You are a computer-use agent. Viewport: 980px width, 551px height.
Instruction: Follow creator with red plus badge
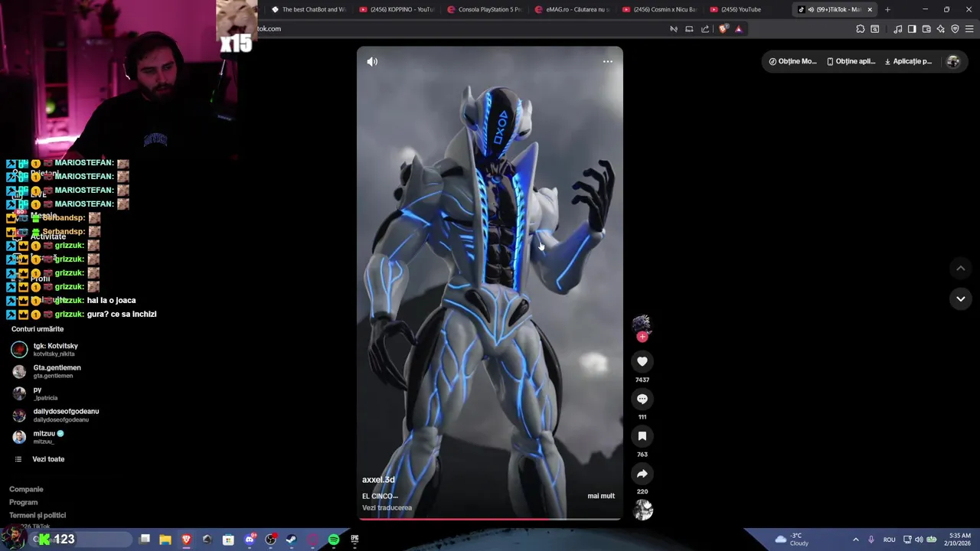pos(642,337)
